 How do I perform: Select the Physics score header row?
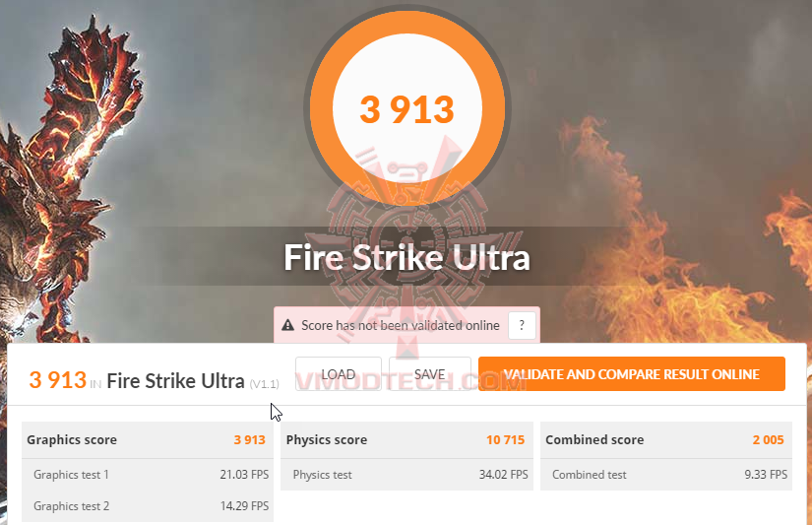(406, 440)
